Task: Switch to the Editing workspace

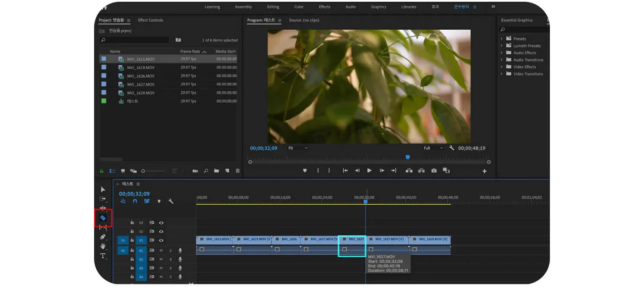Action: (x=273, y=7)
